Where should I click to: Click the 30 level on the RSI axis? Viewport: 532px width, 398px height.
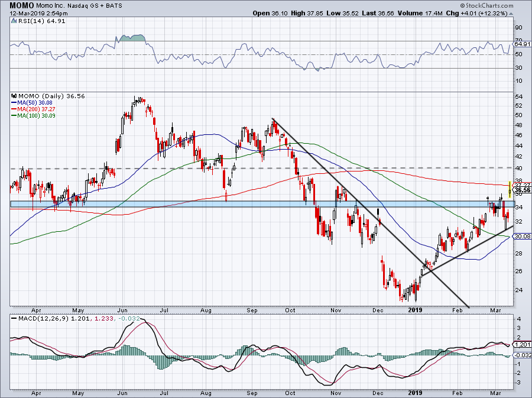pyautogui.click(x=519, y=68)
